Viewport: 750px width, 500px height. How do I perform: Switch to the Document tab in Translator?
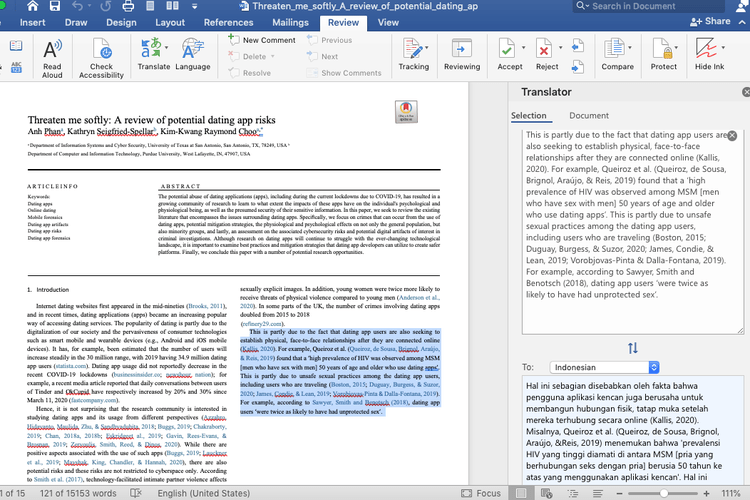[x=589, y=115]
